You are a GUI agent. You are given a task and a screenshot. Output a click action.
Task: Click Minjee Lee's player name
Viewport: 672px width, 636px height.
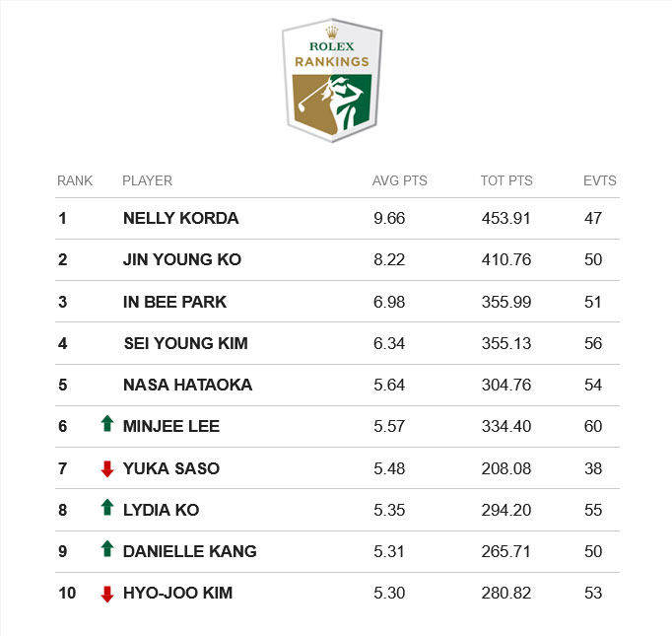[171, 426]
